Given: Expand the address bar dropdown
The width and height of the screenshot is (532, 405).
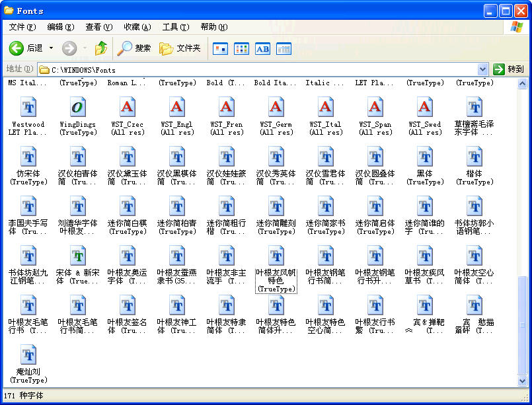Looking at the screenshot, I should (483, 70).
